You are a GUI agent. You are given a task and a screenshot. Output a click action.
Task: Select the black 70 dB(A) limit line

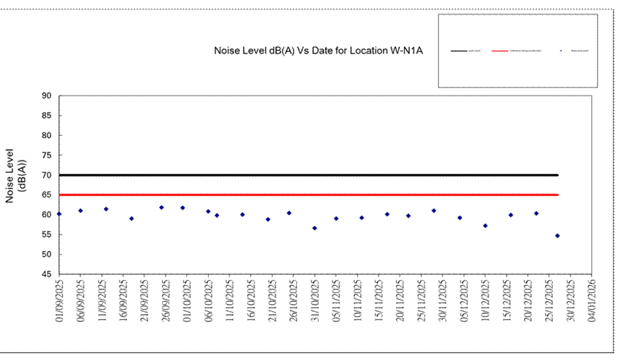(304, 175)
